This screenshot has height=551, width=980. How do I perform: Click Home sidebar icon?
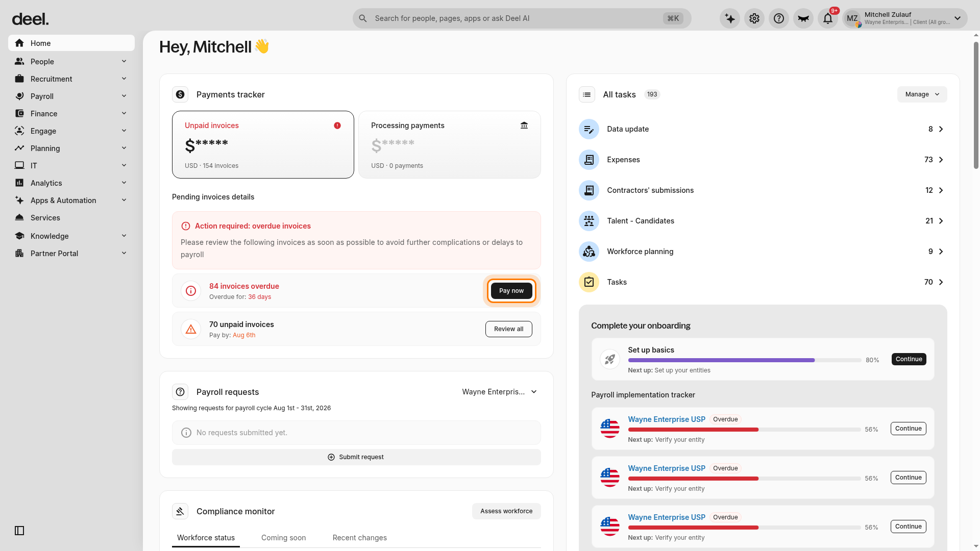click(x=19, y=43)
